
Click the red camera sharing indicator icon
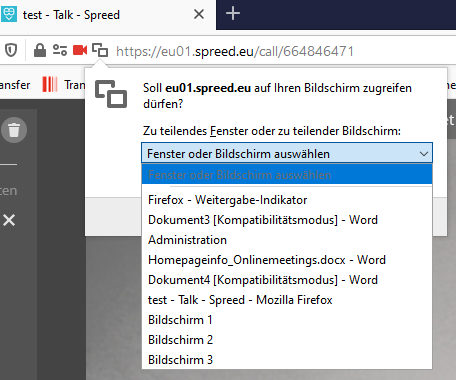click(x=80, y=51)
